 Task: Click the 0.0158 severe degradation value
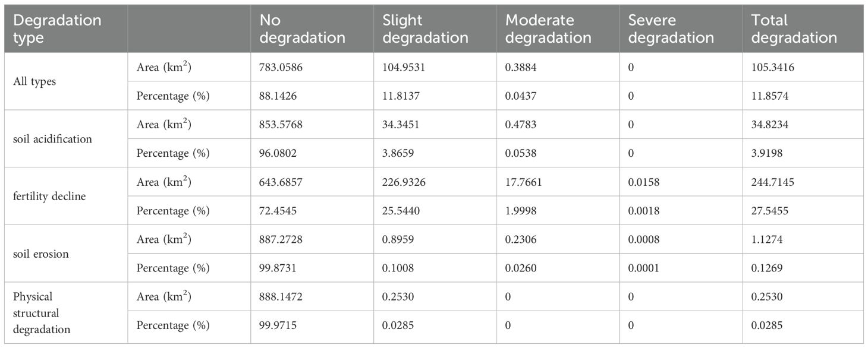(x=644, y=182)
